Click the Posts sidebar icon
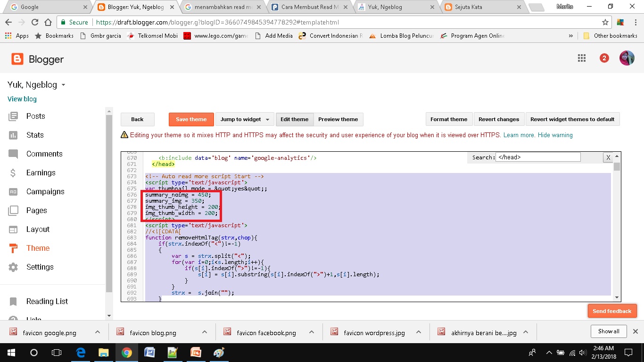The height and width of the screenshot is (362, 644). coord(13,116)
